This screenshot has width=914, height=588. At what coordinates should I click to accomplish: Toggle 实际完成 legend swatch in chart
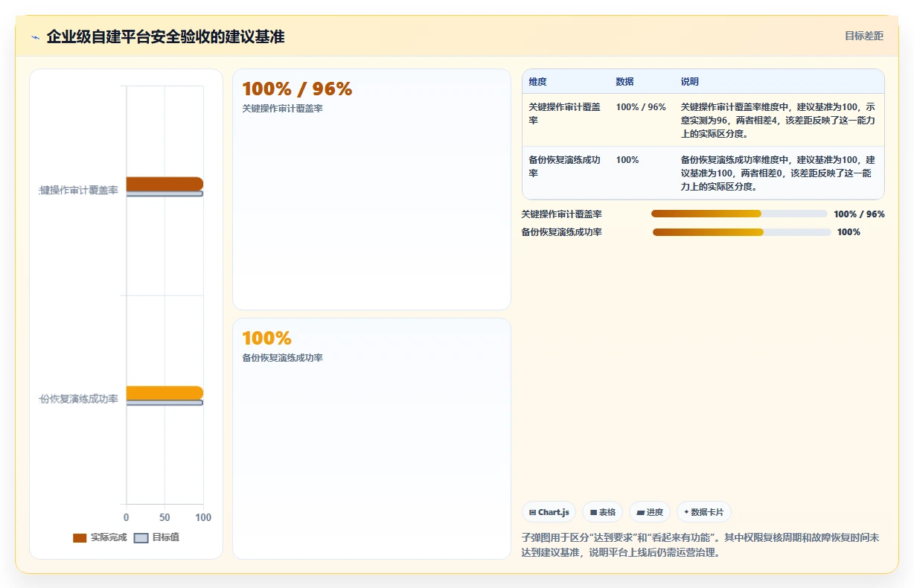tap(80, 537)
